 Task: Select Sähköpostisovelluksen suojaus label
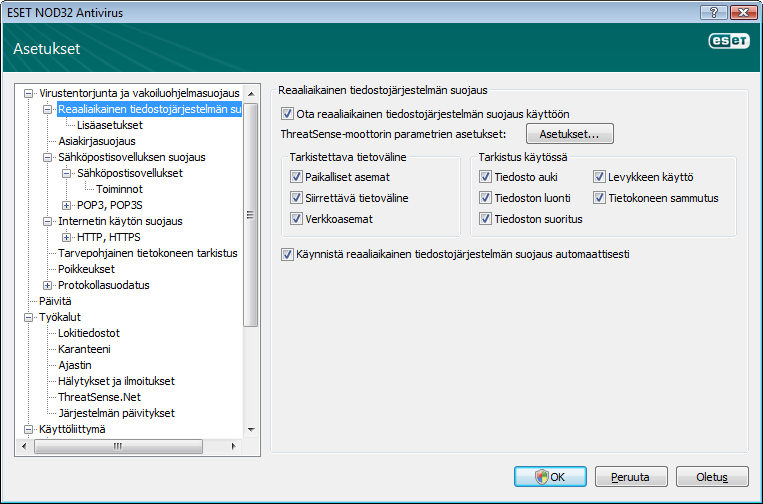point(132,157)
